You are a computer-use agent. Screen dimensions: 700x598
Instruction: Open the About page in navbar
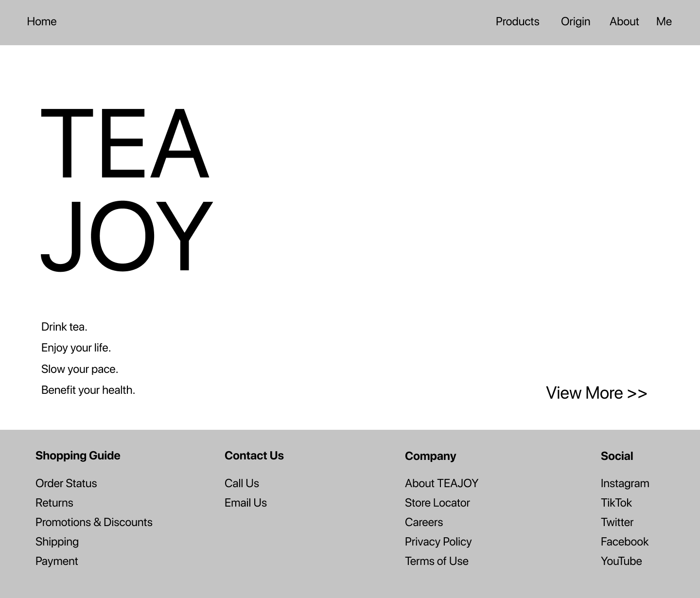click(x=624, y=22)
